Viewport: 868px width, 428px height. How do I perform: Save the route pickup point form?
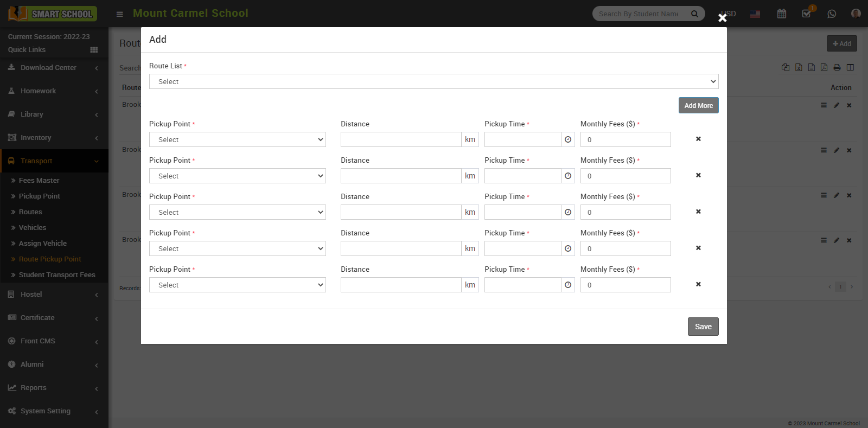[x=703, y=327]
